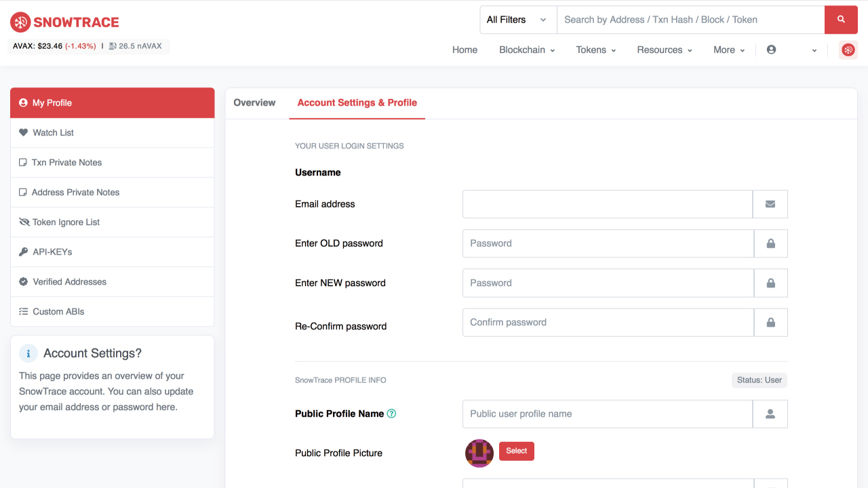Open Verified Addresses in the sidebar

click(113, 282)
